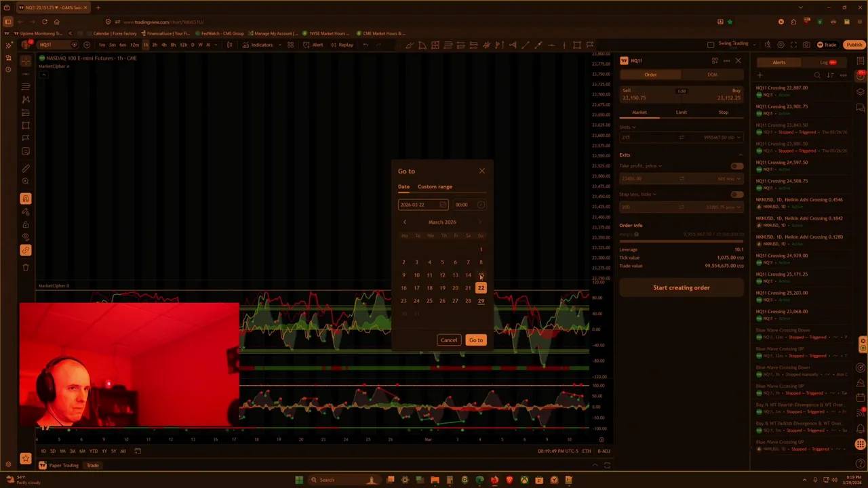The height and width of the screenshot is (488, 868).
Task: Click the Trade button in top bar
Action: 827,45
